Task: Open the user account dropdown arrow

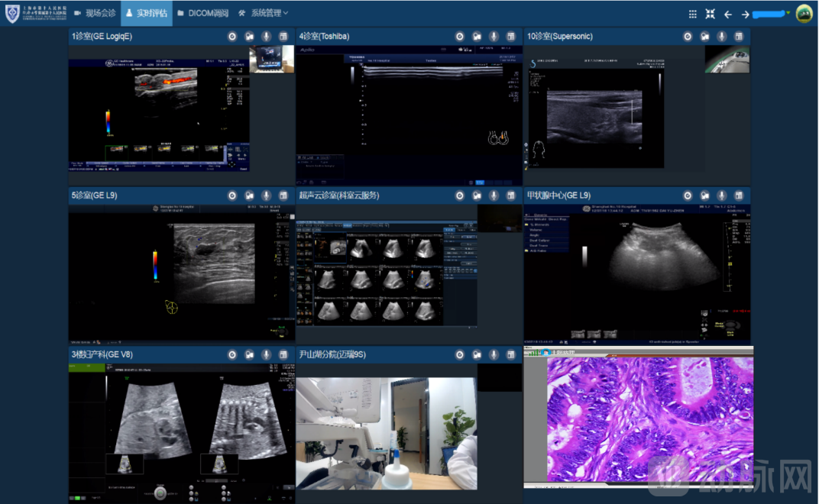Action: [788, 12]
